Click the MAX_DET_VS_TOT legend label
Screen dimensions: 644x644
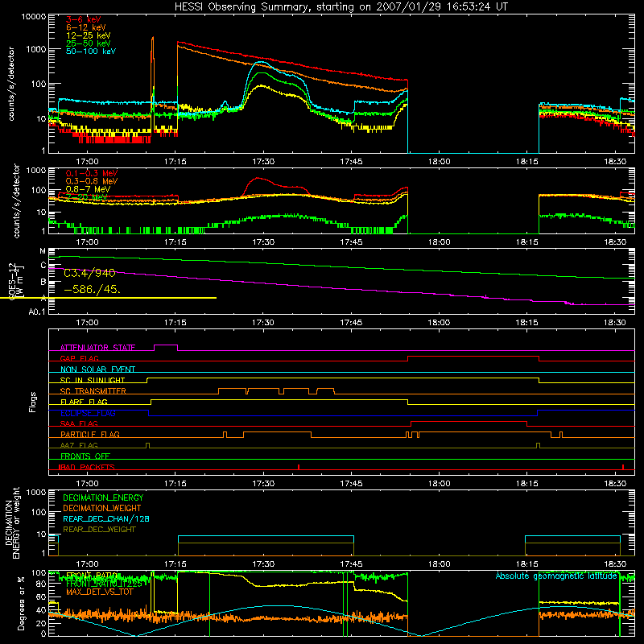pyautogui.click(x=99, y=592)
